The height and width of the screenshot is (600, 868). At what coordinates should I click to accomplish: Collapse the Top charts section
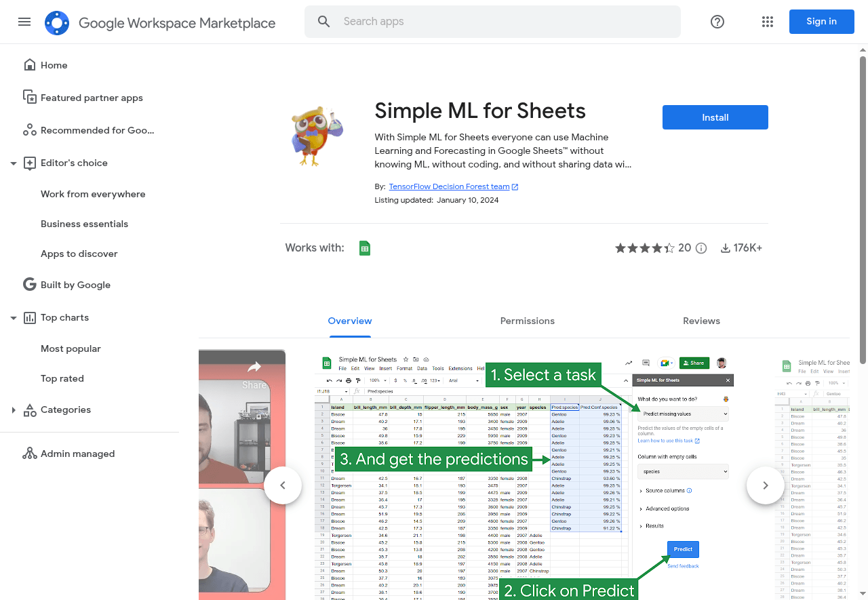14,318
